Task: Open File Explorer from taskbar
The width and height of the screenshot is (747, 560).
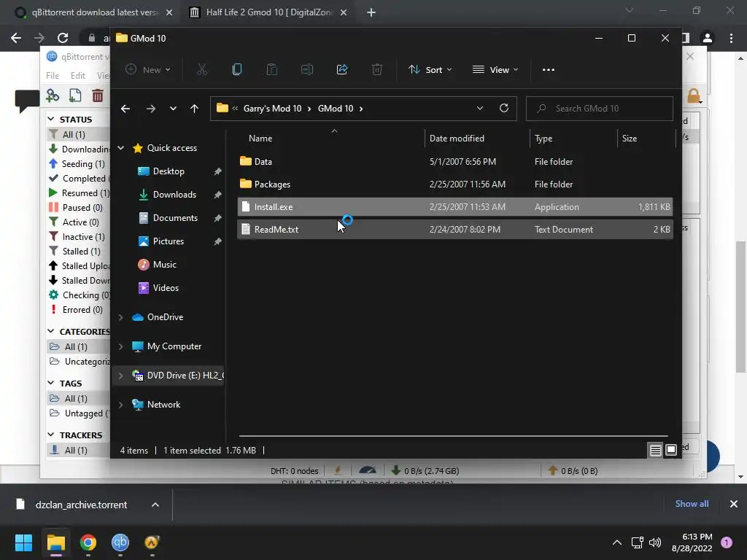Action: pos(55,542)
